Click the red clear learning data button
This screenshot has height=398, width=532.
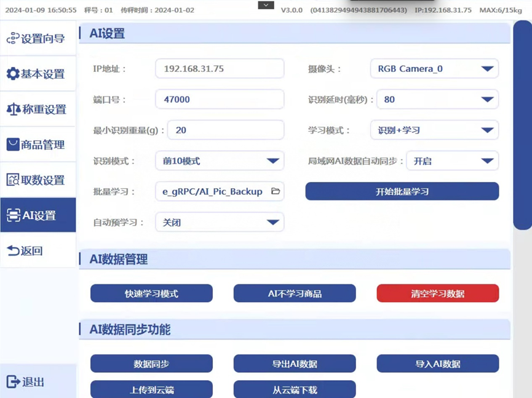point(437,293)
